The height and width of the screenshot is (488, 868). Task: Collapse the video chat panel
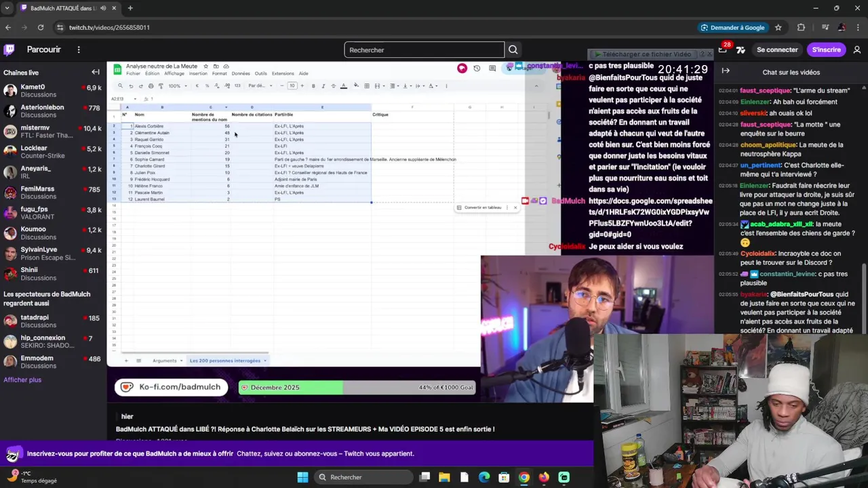726,70
